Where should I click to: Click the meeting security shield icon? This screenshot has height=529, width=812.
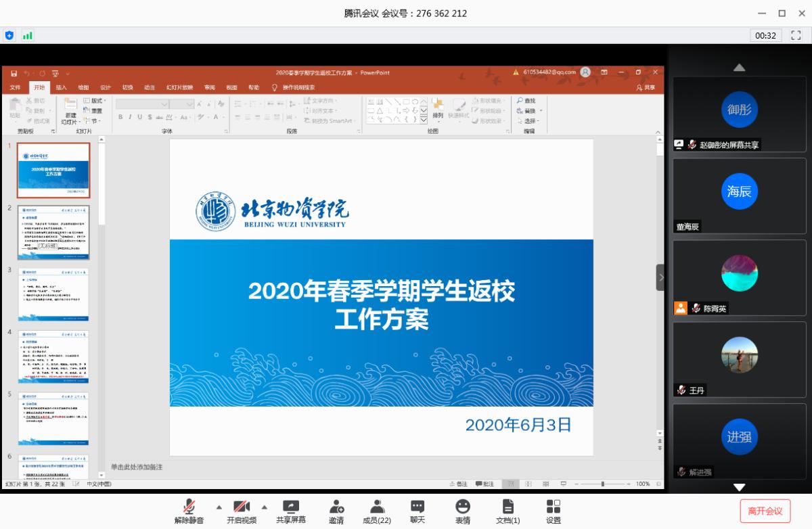point(9,35)
